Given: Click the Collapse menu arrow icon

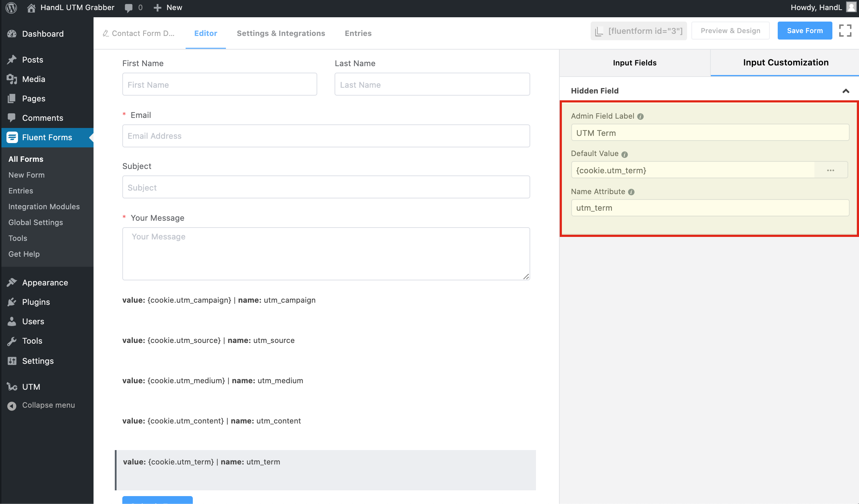Looking at the screenshot, I should tap(12, 406).
